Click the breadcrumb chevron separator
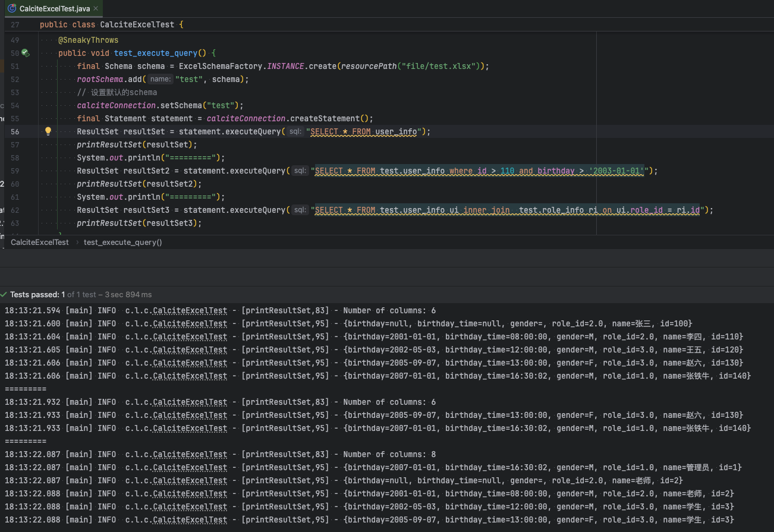Viewport: 774px width, 532px height. pos(77,242)
